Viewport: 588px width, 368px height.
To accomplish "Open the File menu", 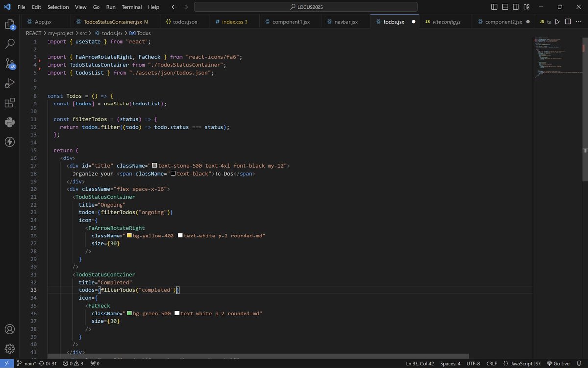I will (22, 7).
